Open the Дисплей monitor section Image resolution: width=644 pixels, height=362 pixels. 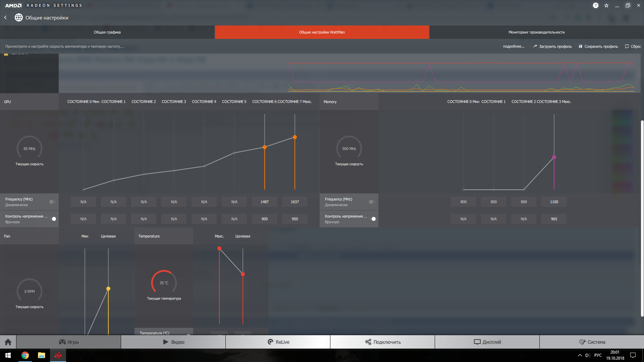487,342
